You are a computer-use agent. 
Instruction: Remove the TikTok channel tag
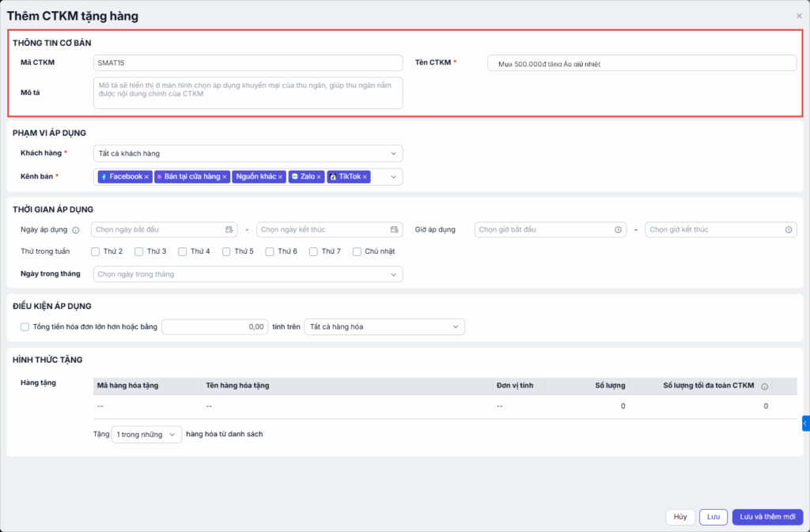365,177
